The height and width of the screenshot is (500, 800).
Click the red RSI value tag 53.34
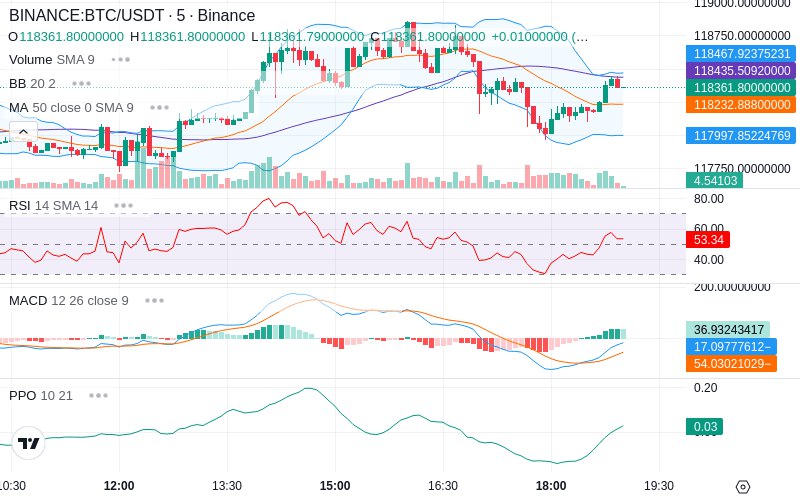708,239
